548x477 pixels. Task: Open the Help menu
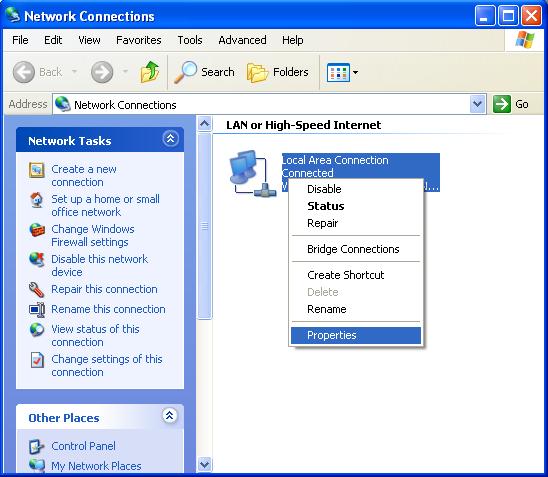(x=293, y=40)
